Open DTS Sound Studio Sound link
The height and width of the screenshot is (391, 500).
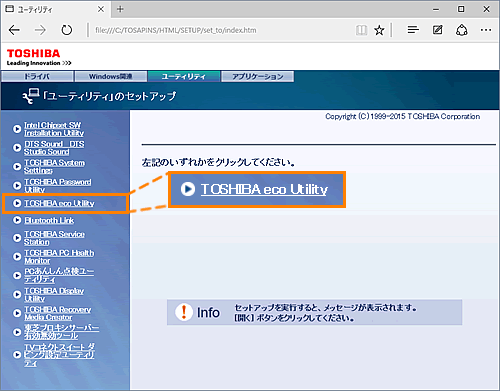(54, 148)
